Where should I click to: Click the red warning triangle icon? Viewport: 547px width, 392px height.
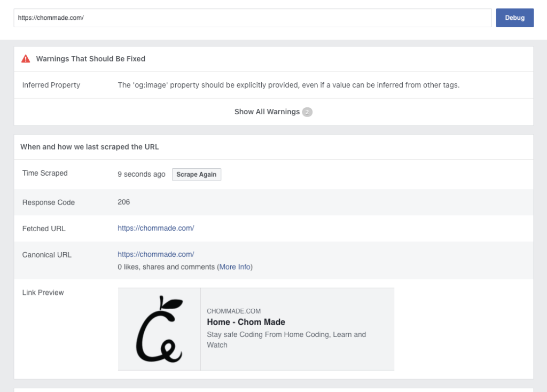[26, 59]
